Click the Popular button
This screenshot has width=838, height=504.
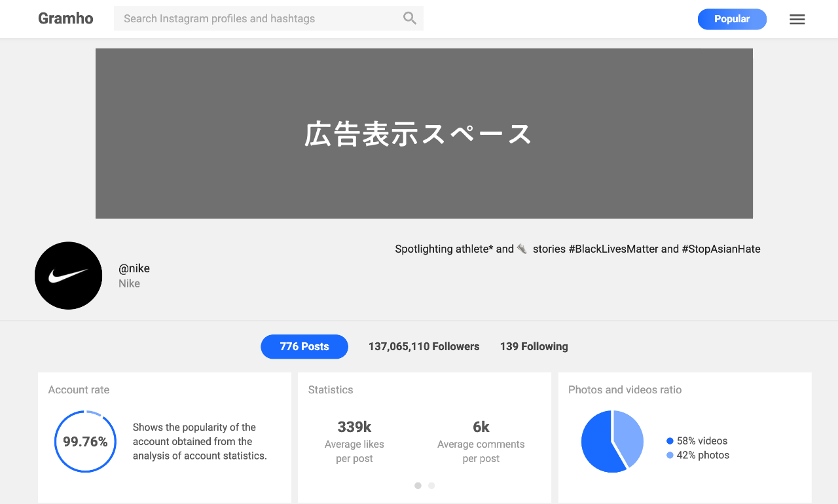coord(732,19)
